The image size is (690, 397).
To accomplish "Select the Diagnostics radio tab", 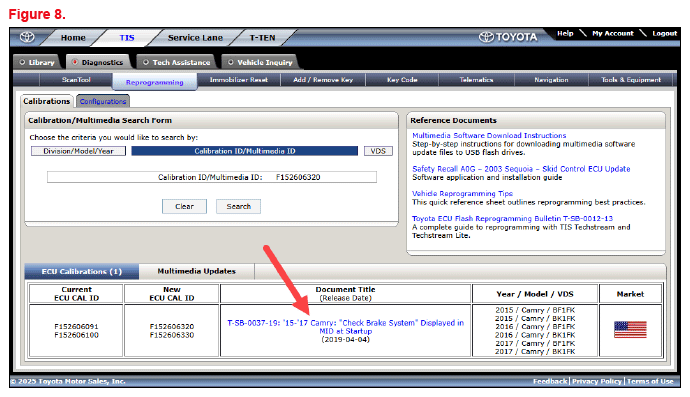I will coord(98,62).
